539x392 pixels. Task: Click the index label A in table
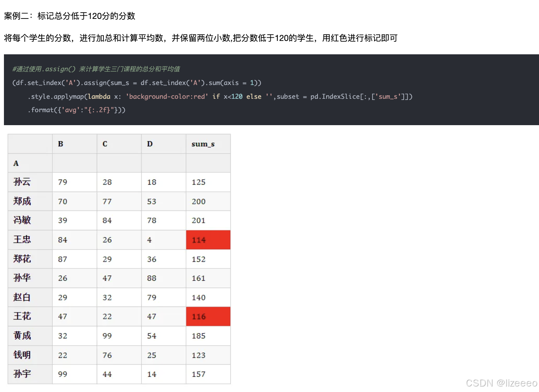coord(15,163)
